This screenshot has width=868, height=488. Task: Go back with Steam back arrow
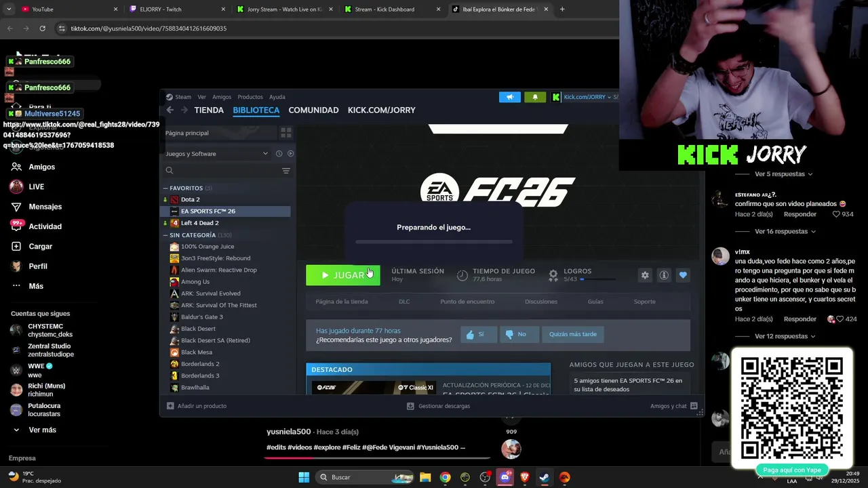tap(170, 110)
